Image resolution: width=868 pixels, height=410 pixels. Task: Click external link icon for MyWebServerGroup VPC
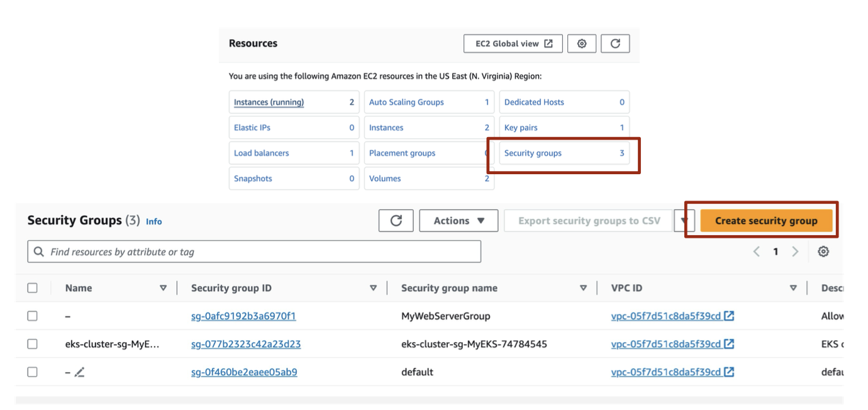click(x=729, y=316)
